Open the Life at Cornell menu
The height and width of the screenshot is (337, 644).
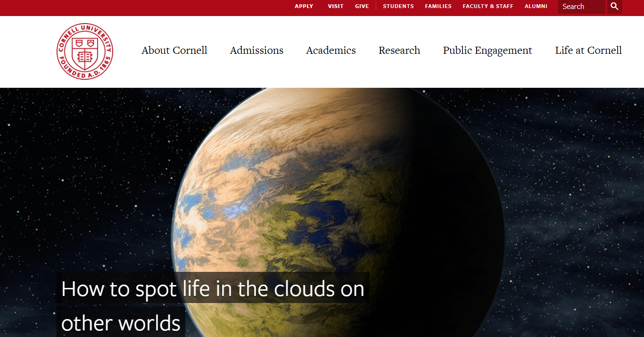tap(588, 51)
